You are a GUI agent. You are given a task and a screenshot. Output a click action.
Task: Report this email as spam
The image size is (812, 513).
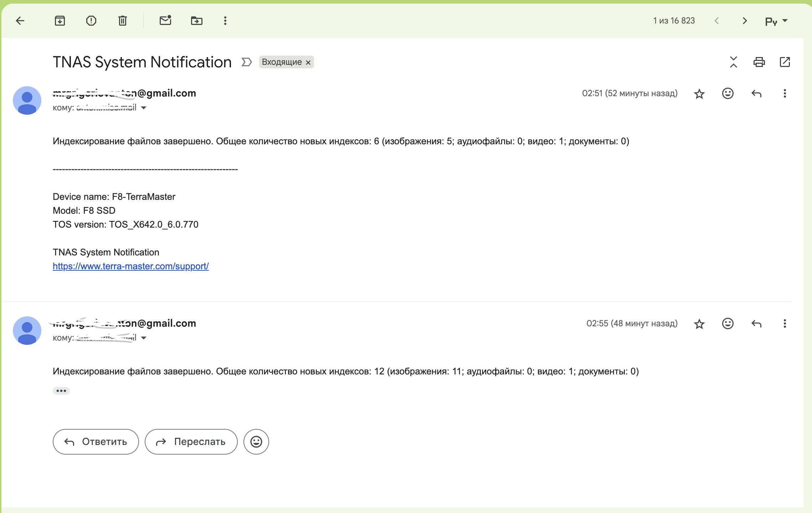point(91,21)
